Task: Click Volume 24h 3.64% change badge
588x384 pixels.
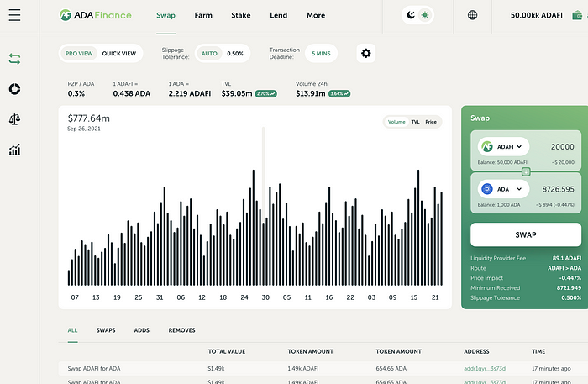Action: (x=339, y=94)
